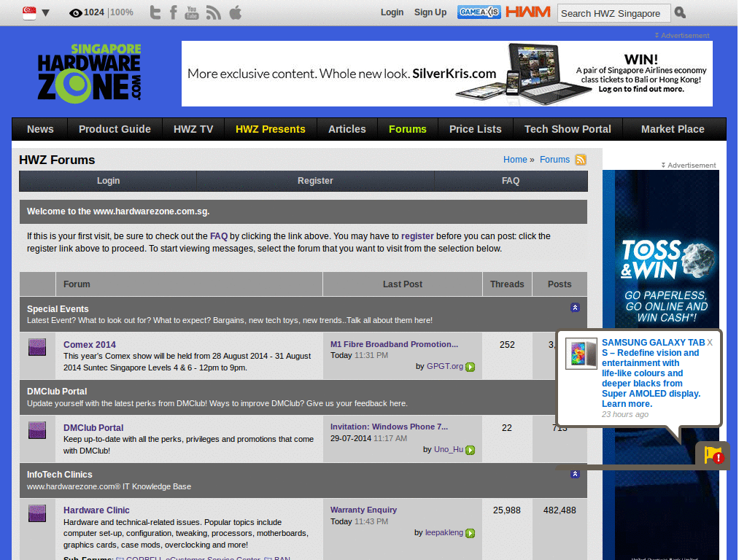Open the News menu

tap(40, 129)
